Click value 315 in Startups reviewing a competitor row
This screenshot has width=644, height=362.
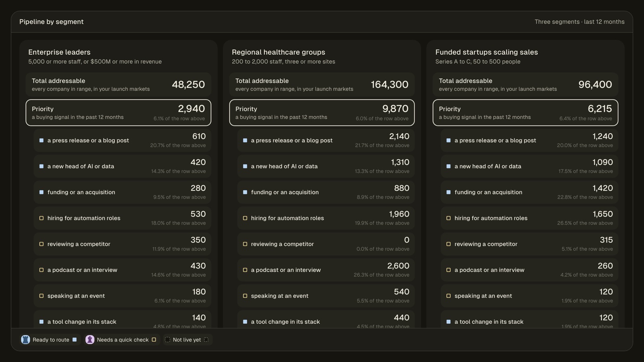(606, 240)
